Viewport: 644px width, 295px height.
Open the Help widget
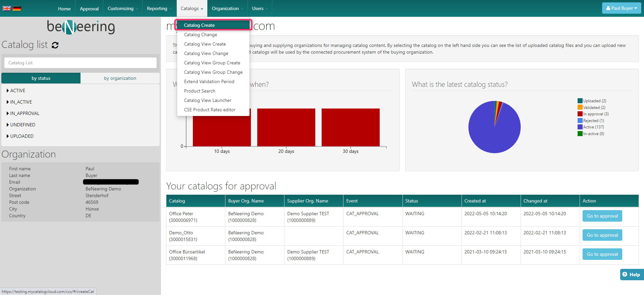631,275
